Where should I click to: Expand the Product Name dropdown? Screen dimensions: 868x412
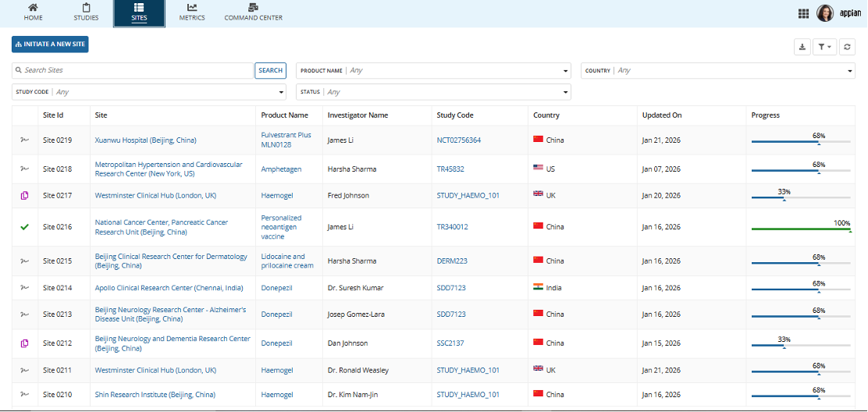point(433,70)
